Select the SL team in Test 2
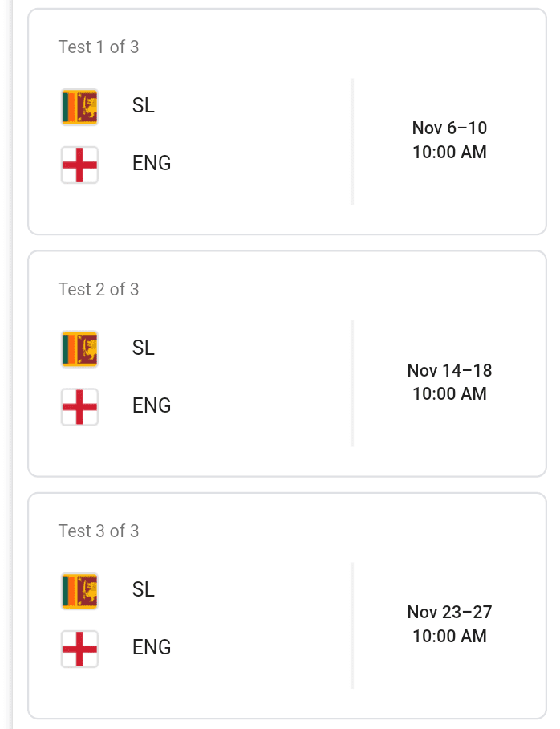 coord(144,348)
